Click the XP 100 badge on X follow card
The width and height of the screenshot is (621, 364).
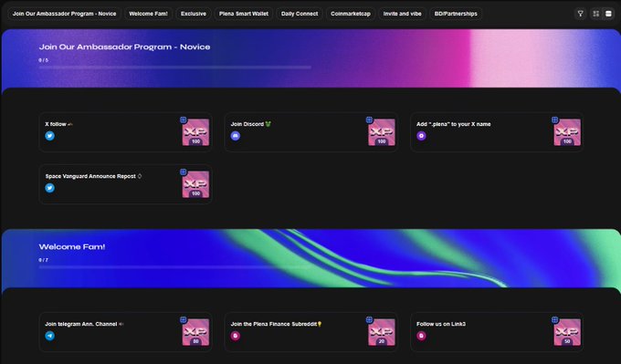coord(195,132)
